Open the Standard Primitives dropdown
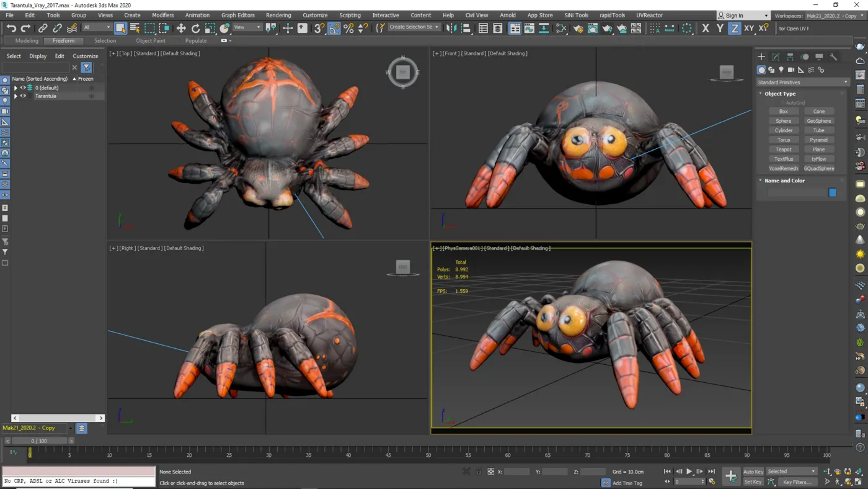Image resolution: width=868 pixels, height=489 pixels. (x=802, y=82)
